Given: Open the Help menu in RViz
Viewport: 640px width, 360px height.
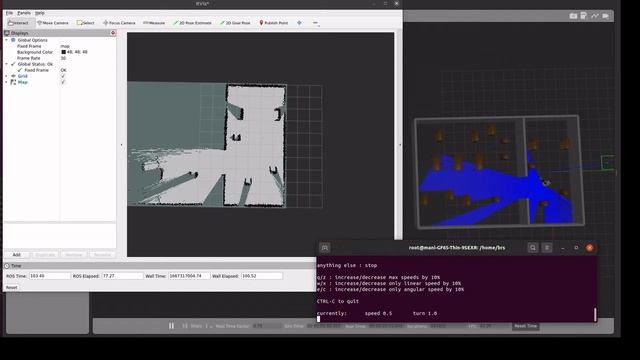Looking at the screenshot, I should tap(40, 13).
